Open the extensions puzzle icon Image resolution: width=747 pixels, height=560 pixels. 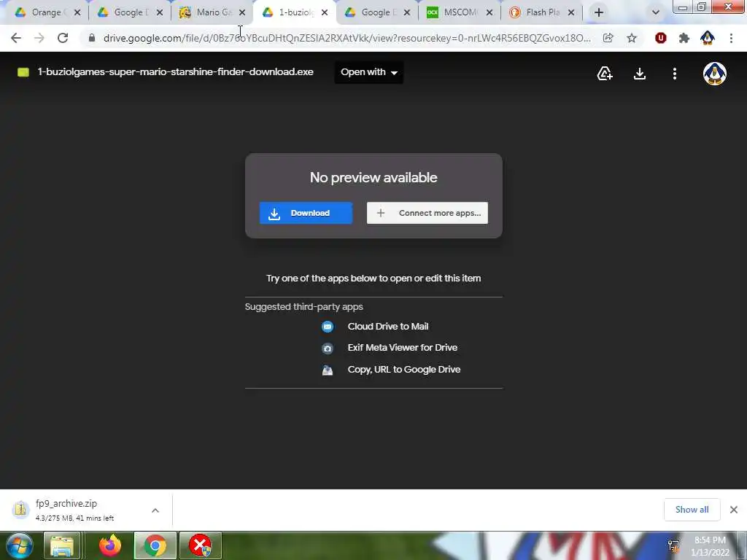[x=684, y=38]
